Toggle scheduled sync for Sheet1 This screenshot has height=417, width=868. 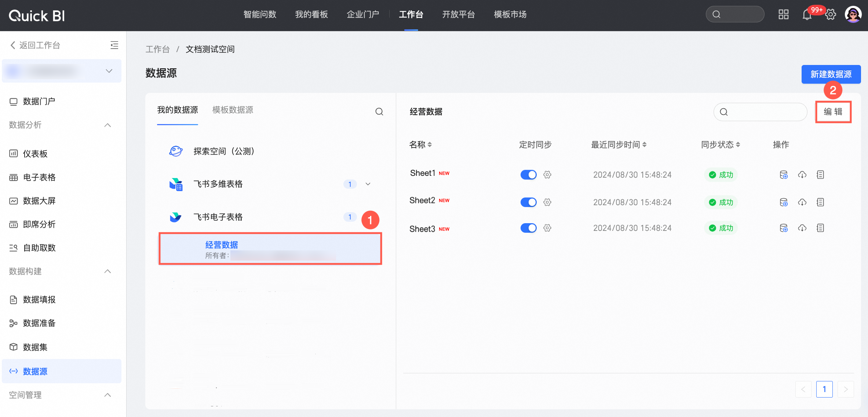click(x=528, y=175)
